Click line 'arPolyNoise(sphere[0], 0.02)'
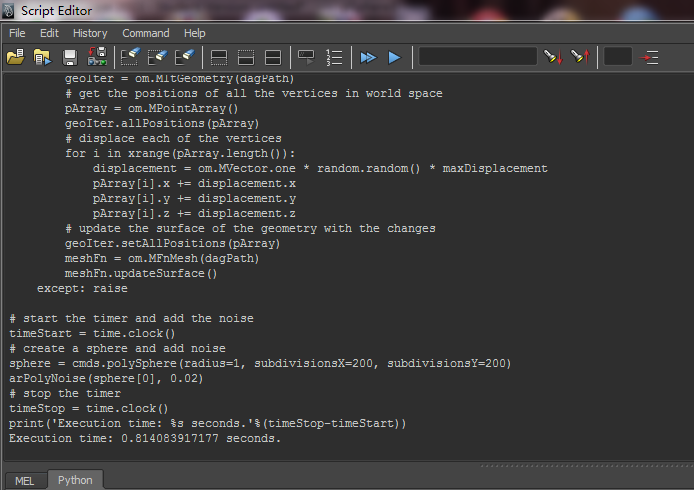This screenshot has width=694, height=490. point(106,379)
